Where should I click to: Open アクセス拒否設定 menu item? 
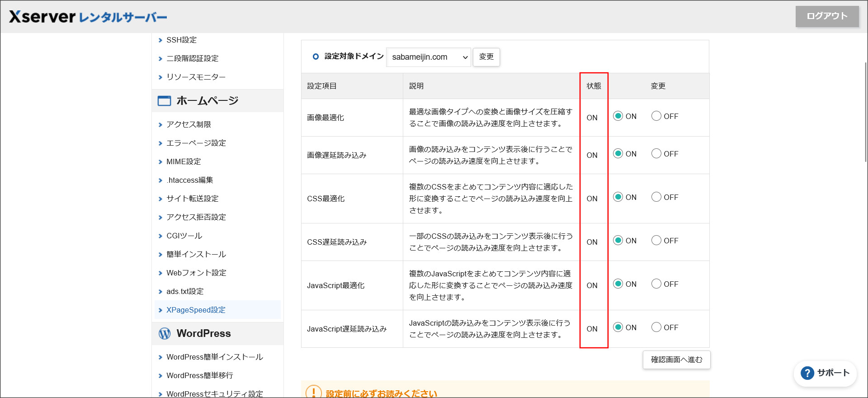[196, 218]
